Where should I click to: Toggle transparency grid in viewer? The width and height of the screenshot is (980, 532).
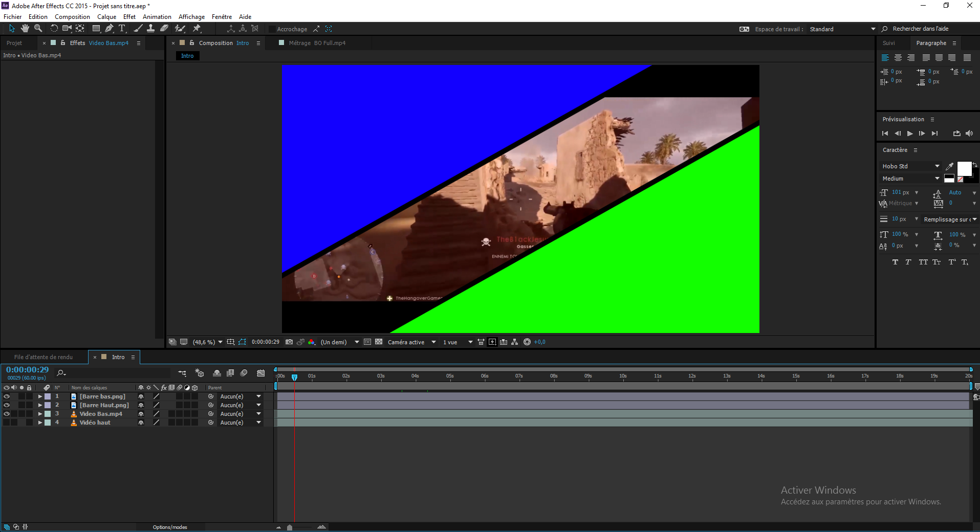tap(379, 342)
